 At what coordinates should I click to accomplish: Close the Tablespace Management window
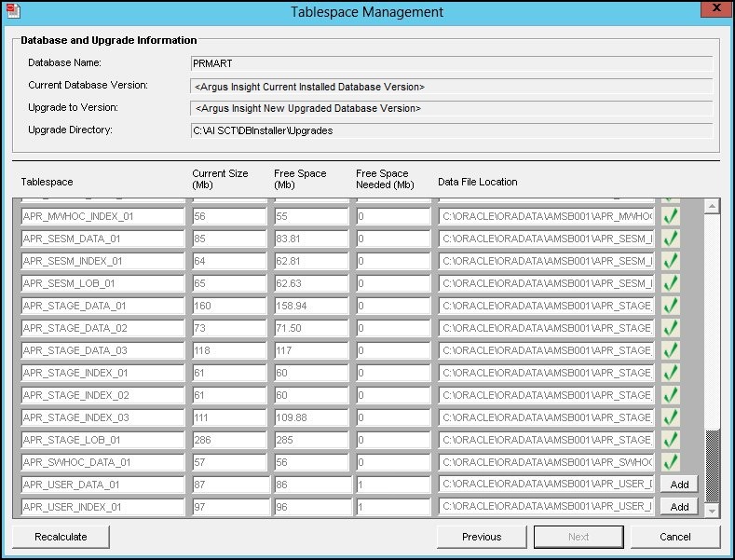tap(715, 9)
